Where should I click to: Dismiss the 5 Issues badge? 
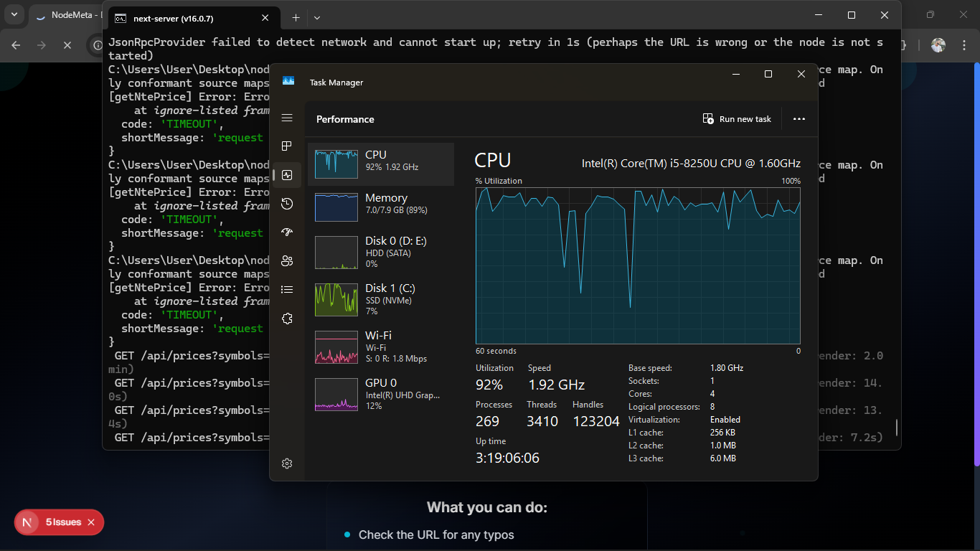91,522
